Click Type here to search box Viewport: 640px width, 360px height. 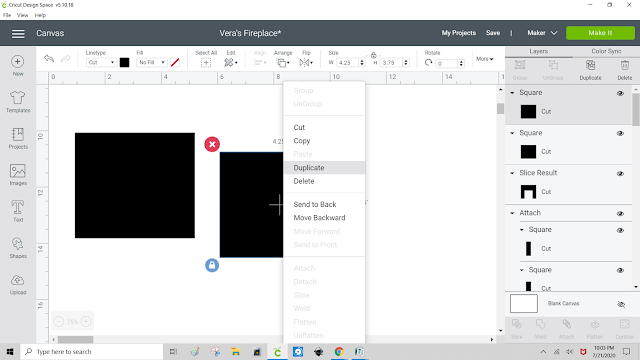[x=92, y=351]
